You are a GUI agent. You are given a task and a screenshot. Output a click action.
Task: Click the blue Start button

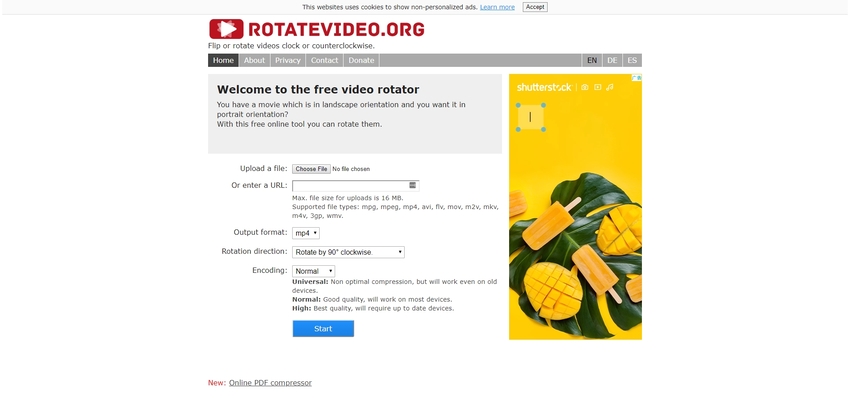point(323,329)
